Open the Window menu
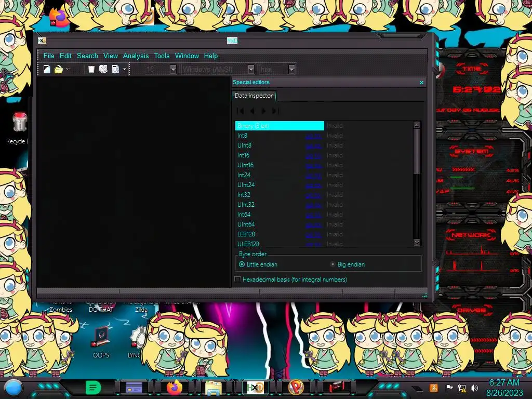This screenshot has width=532, height=399. pos(187,56)
